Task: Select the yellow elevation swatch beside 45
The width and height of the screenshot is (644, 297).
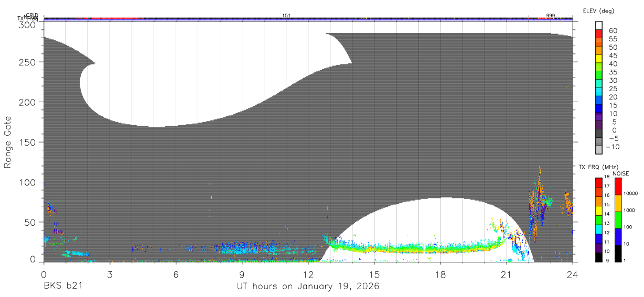Action: [x=599, y=58]
